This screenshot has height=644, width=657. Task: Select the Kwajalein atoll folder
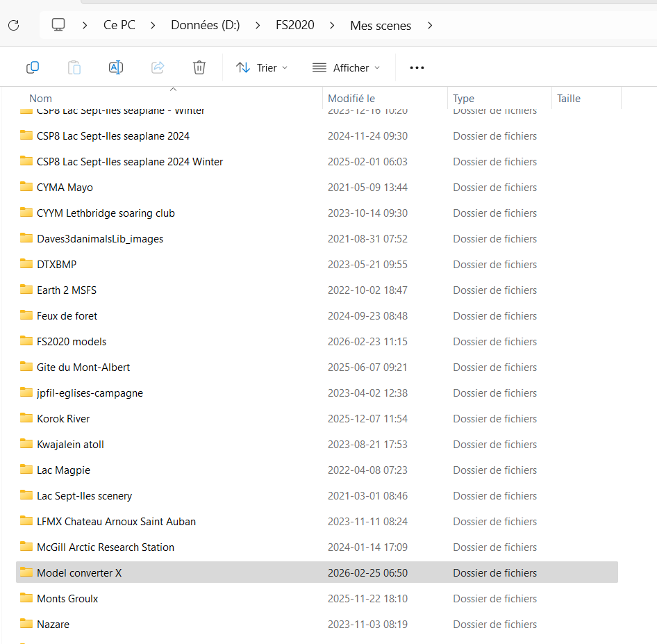click(317, 445)
